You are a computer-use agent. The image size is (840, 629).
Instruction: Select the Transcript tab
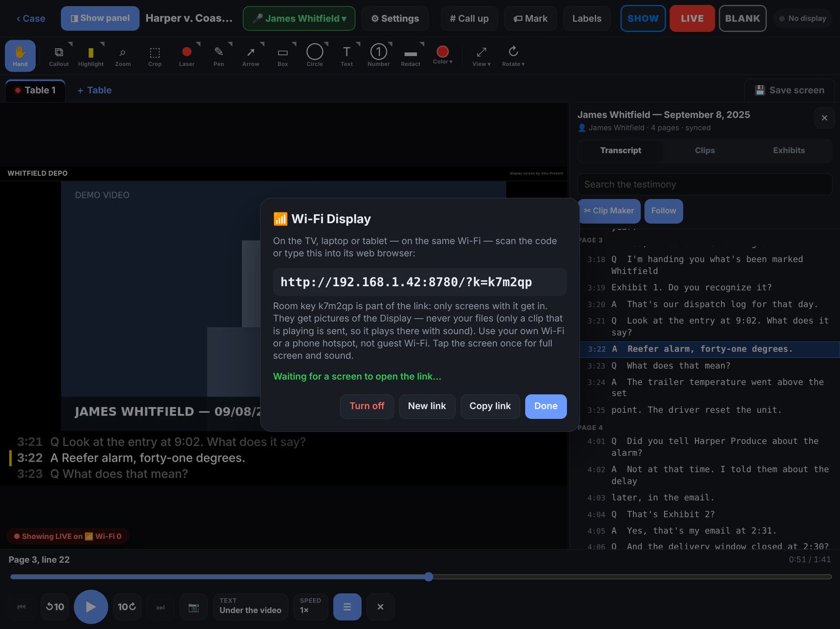[x=621, y=151]
